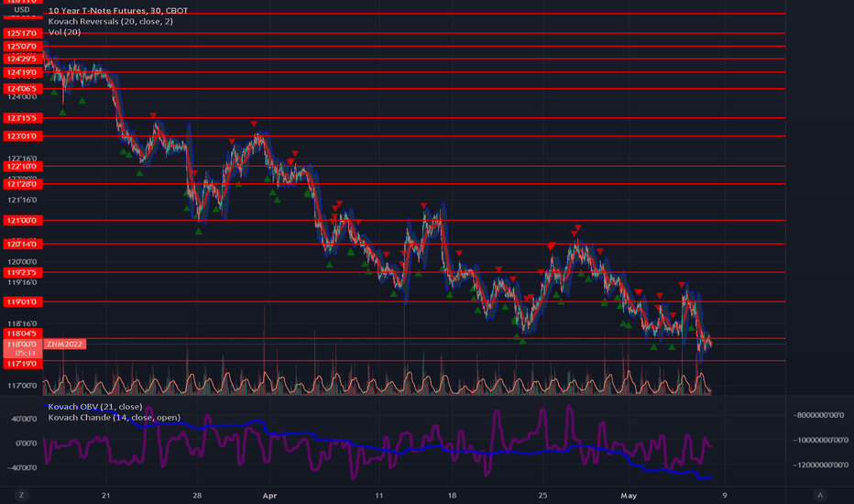Select the 119'01'0 red price level label

click(x=22, y=301)
